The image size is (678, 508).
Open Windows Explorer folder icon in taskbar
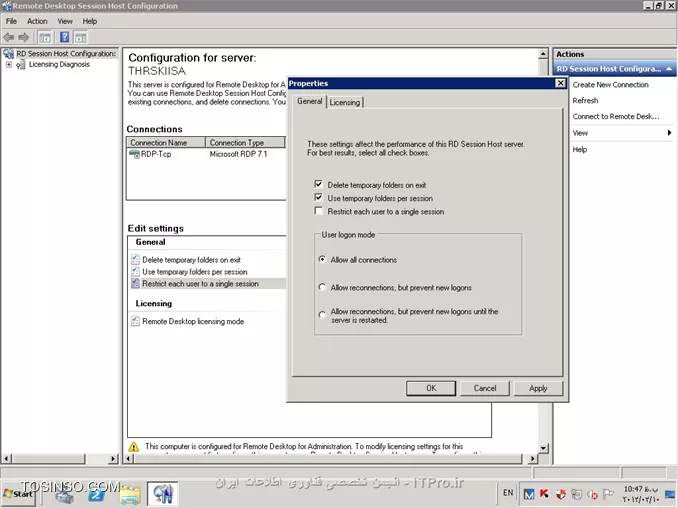coord(130,494)
